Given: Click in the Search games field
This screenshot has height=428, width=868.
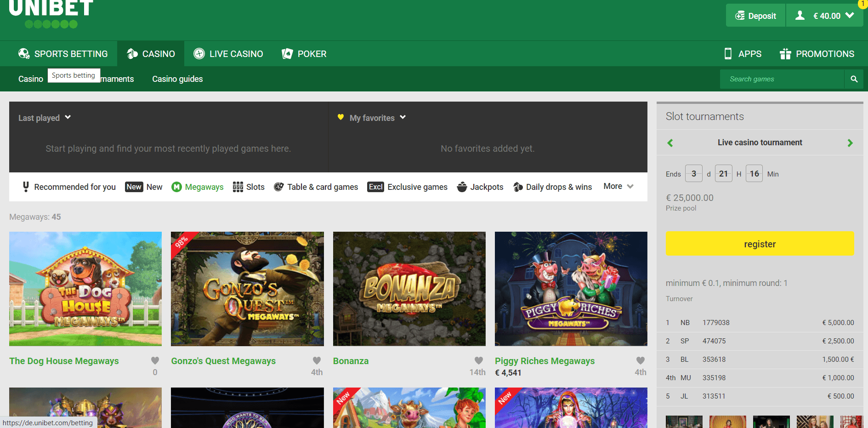Looking at the screenshot, I should point(782,79).
